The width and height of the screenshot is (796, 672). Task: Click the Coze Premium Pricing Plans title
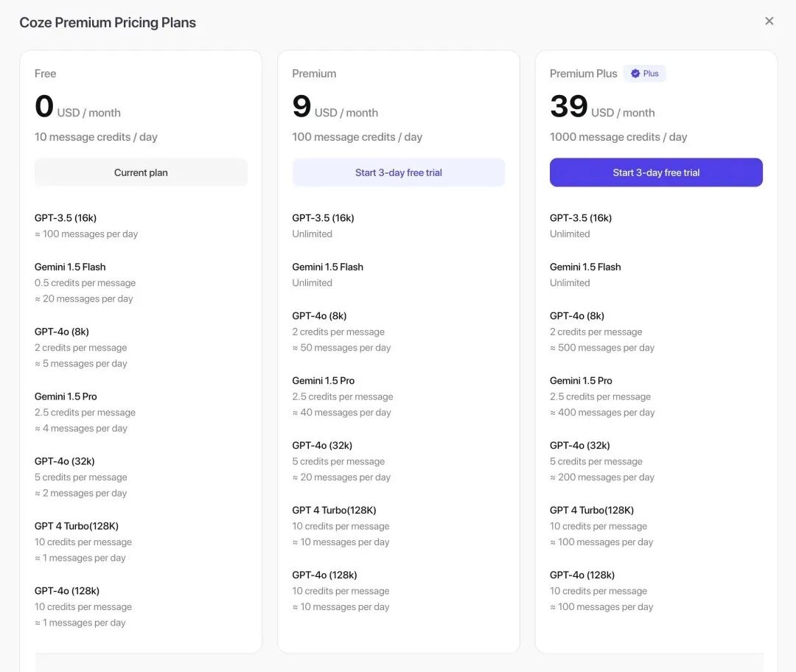tap(108, 23)
